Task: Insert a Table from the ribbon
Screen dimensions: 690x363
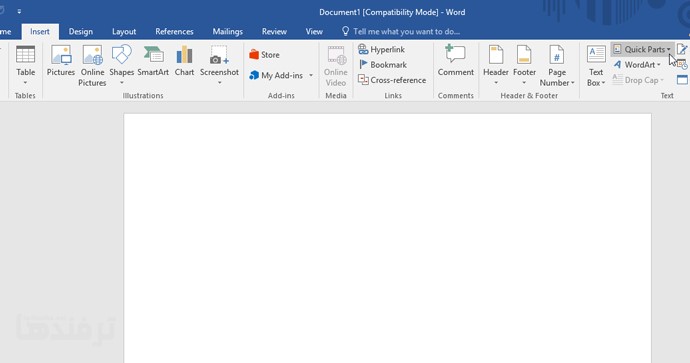Action: point(25,65)
